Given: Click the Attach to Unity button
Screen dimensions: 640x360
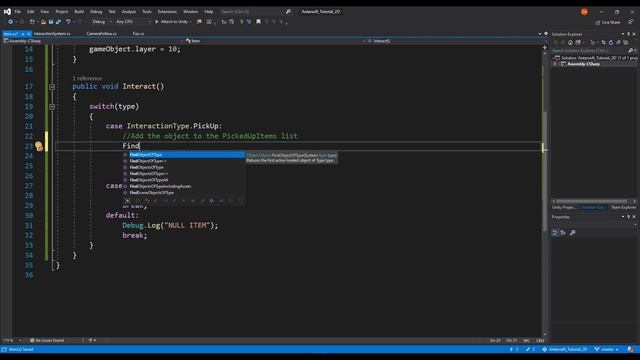Looking at the screenshot, I should pyautogui.click(x=173, y=22).
